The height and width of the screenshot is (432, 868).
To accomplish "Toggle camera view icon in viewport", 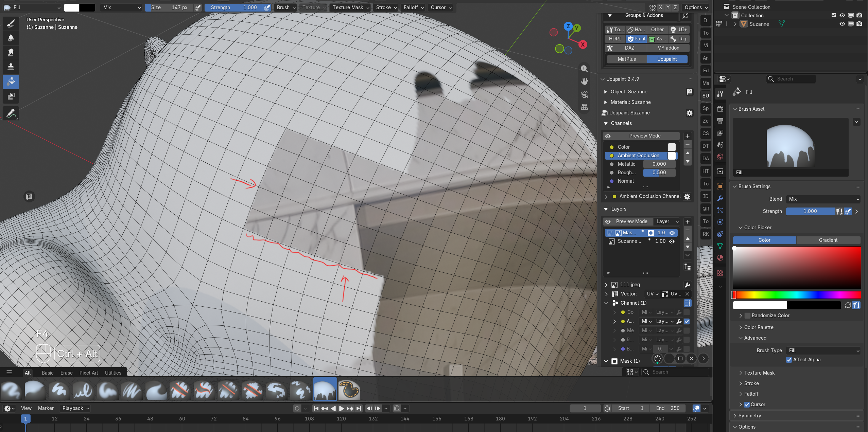I will point(584,94).
